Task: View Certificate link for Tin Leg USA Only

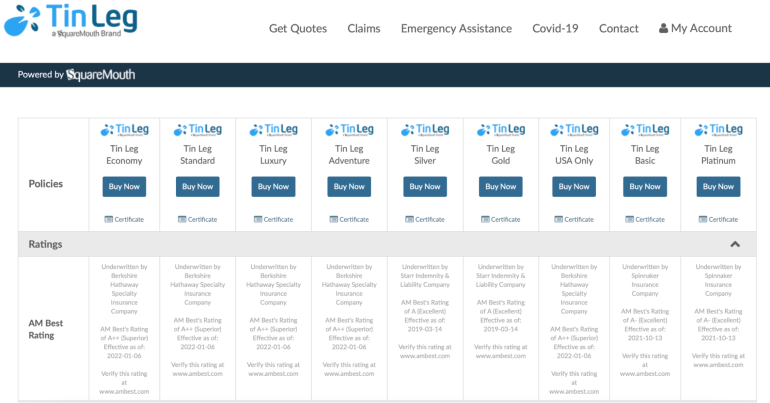Action: point(578,219)
